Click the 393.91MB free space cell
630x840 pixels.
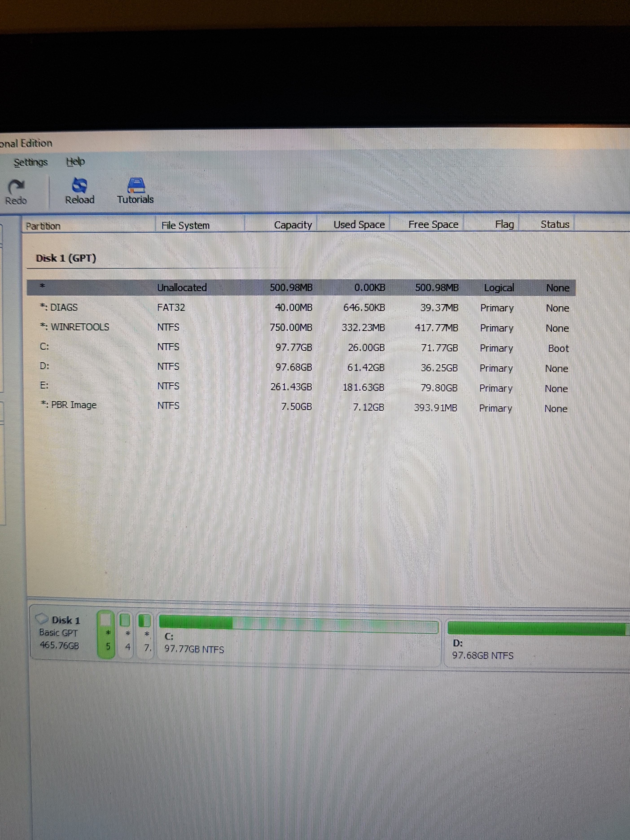[435, 407]
